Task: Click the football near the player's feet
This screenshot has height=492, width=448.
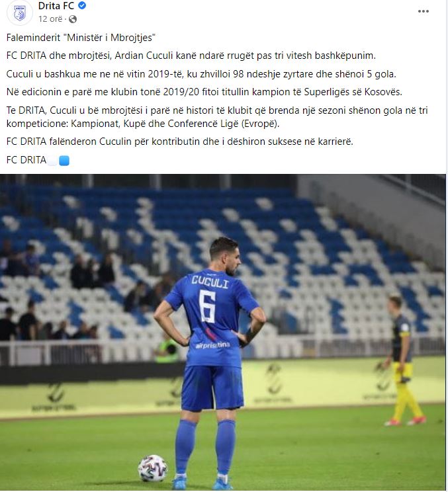Action: 153,468
